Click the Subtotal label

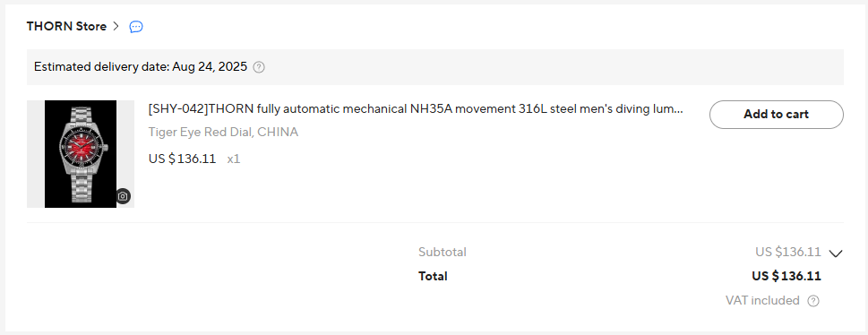(443, 252)
